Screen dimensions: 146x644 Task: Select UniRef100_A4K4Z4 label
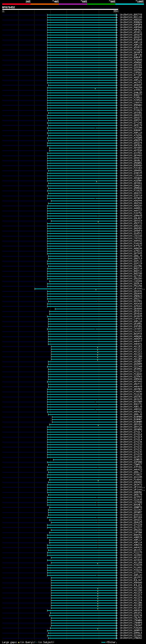[131, 610]
